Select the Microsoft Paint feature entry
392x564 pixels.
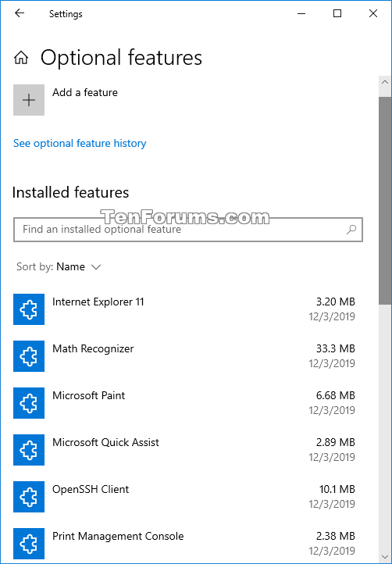[184, 403]
